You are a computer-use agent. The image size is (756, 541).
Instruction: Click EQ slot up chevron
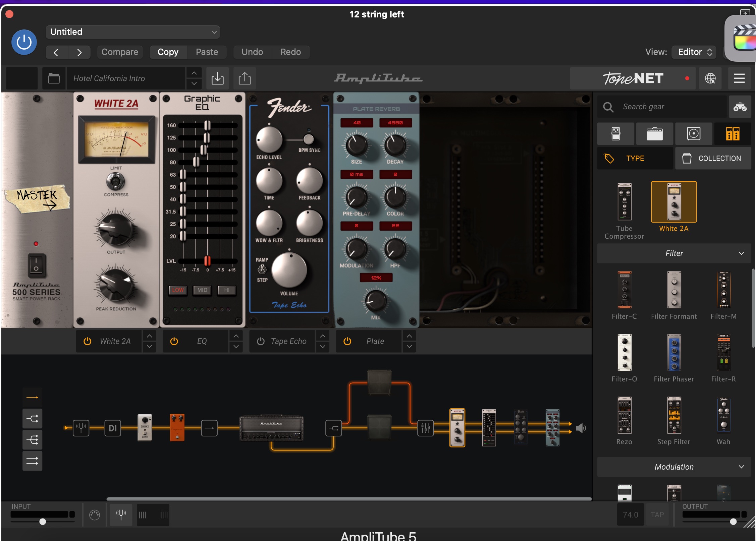coord(236,336)
